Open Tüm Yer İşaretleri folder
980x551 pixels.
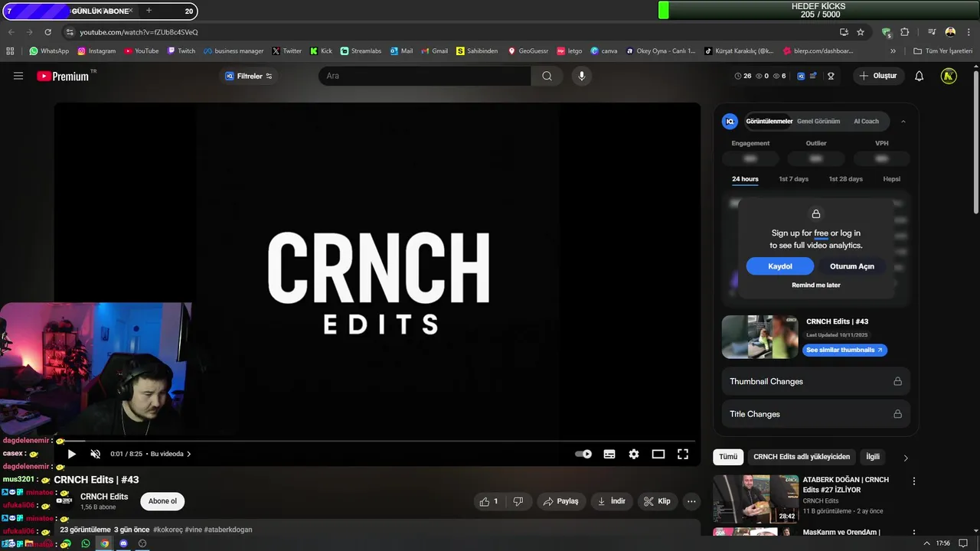click(x=942, y=51)
